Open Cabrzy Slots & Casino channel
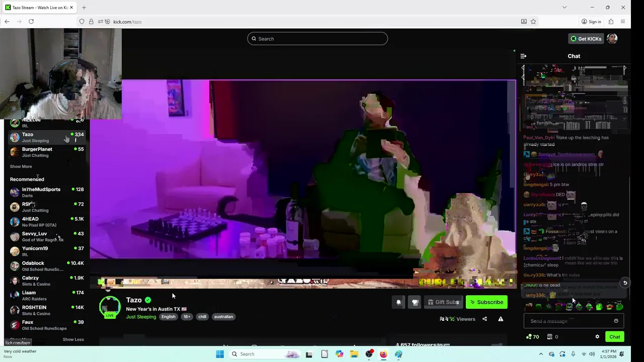The height and width of the screenshot is (362, 644). [46, 281]
